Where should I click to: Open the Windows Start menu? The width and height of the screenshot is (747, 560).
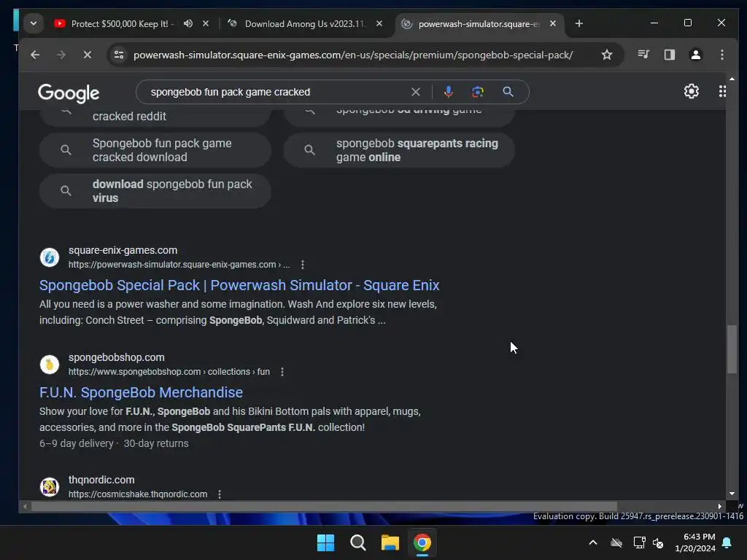point(326,542)
